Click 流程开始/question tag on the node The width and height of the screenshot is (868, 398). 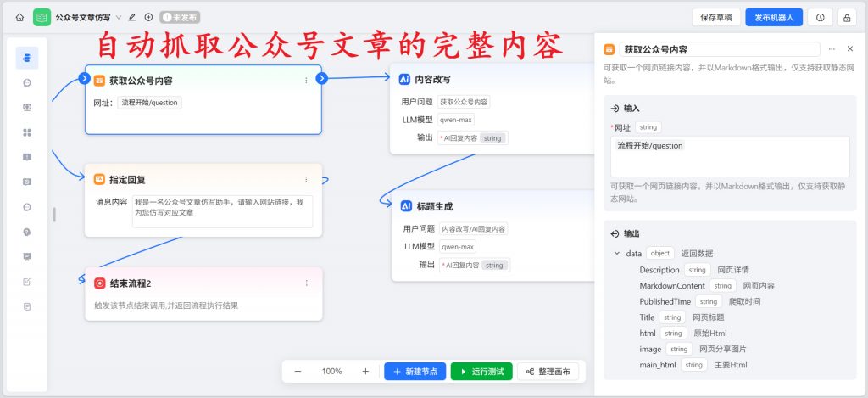pyautogui.click(x=149, y=103)
